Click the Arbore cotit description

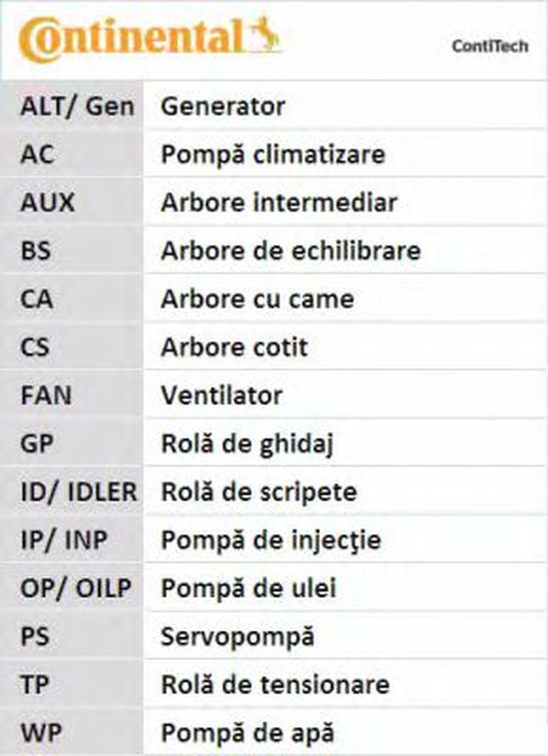(x=234, y=348)
